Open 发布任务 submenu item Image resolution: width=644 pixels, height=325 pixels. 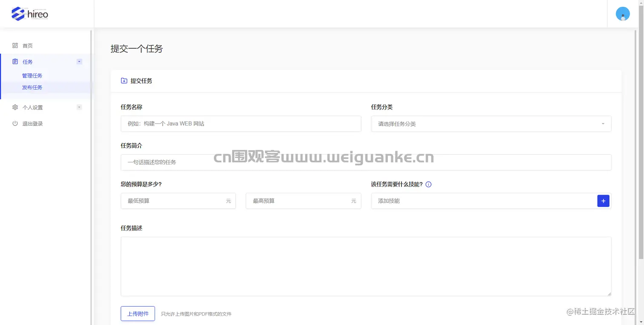click(x=32, y=87)
